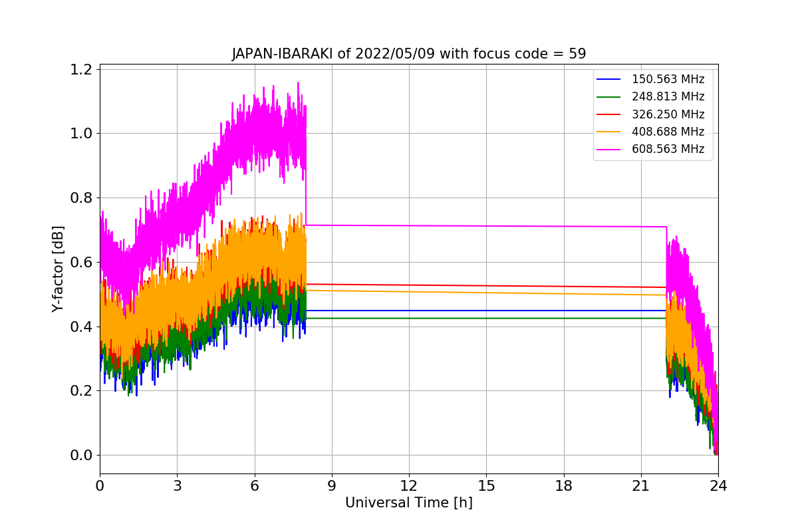798x532 pixels.
Task: Select the 248.813 MHz legend label
Action: coord(668,96)
